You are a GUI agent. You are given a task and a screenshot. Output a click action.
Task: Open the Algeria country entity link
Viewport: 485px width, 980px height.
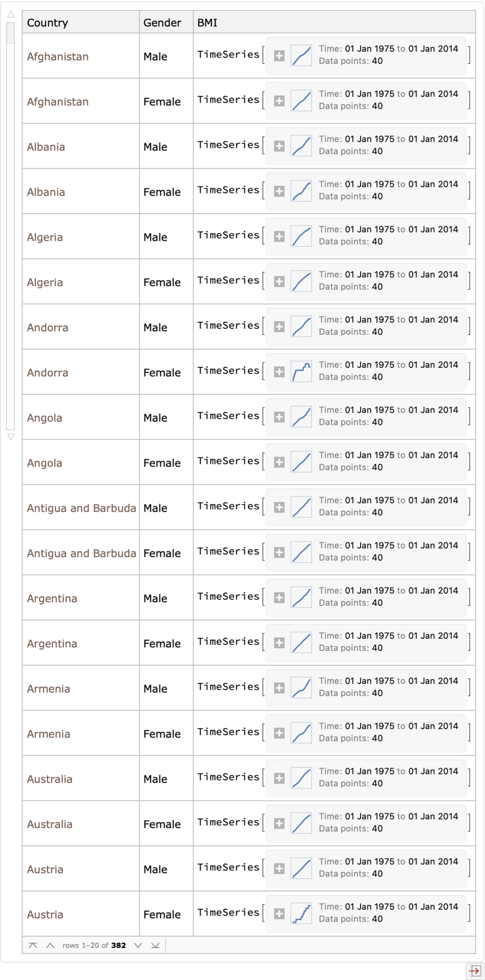click(45, 237)
